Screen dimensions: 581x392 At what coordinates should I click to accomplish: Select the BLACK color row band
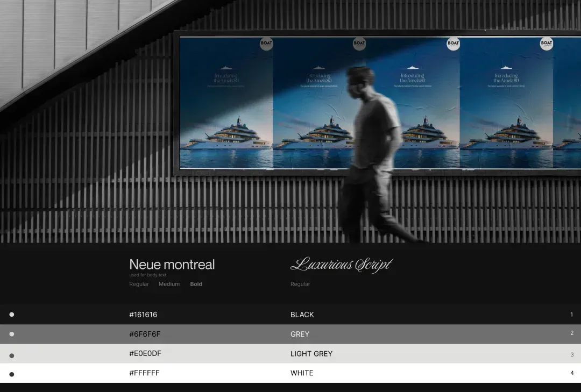[x=290, y=315]
